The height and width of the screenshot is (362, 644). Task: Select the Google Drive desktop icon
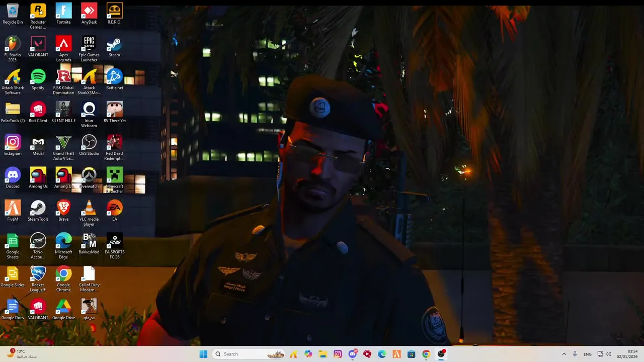point(63,310)
